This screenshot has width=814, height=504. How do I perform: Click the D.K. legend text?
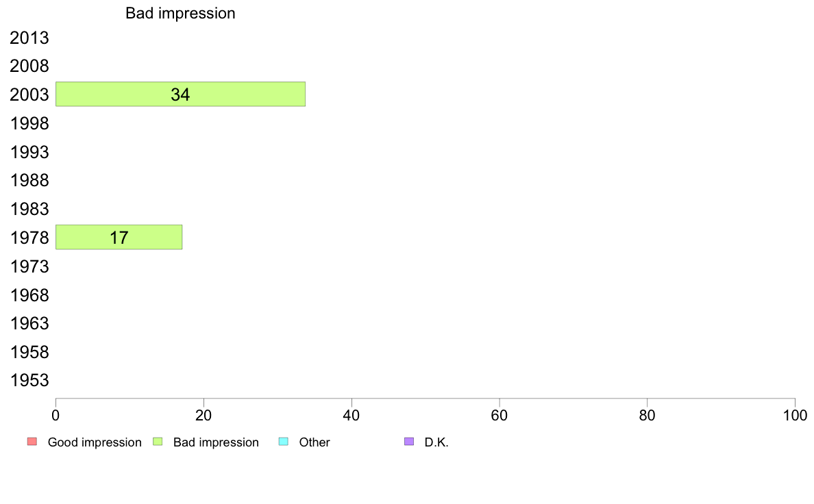click(x=436, y=442)
